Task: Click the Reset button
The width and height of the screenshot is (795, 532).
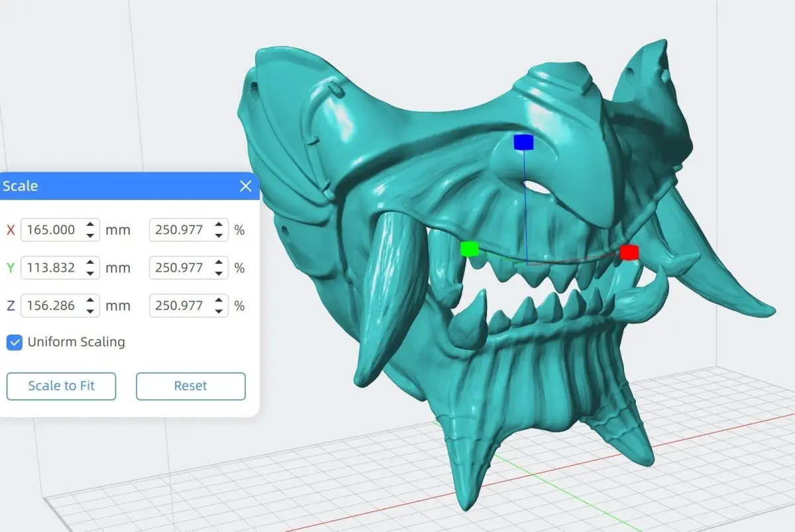Action: pyautogui.click(x=191, y=386)
